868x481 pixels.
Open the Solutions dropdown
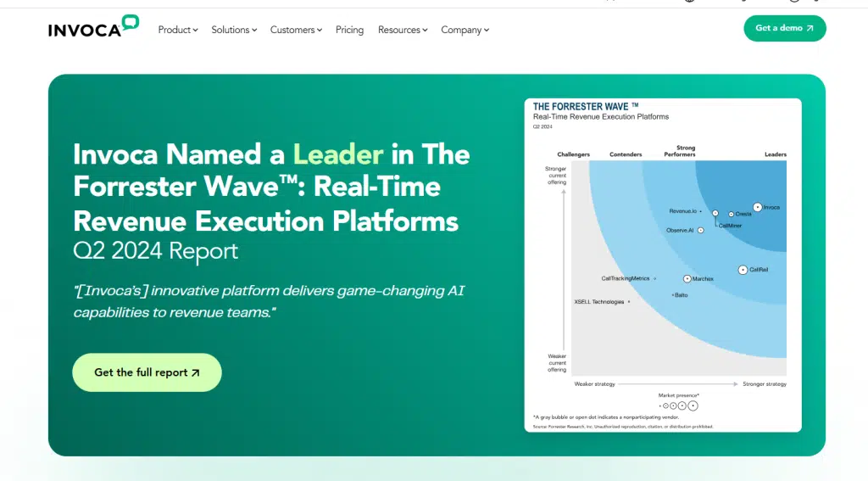point(235,30)
